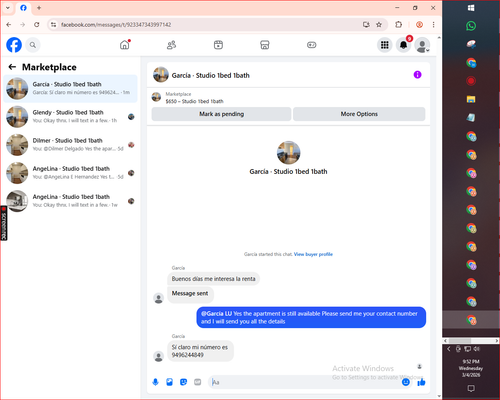Expand hidden tray icons chevron
This screenshot has height=400, width=500.
point(449,349)
